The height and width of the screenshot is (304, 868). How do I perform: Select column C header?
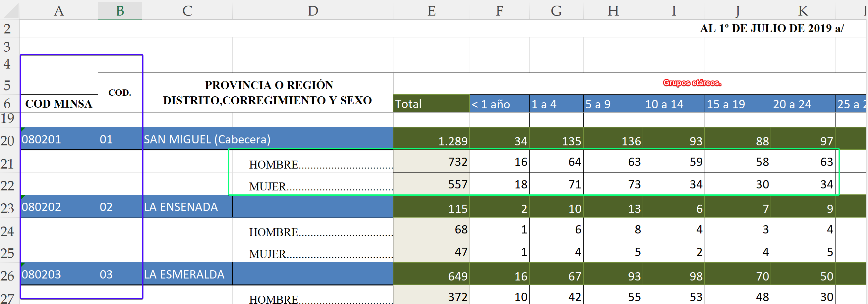pyautogui.click(x=187, y=11)
